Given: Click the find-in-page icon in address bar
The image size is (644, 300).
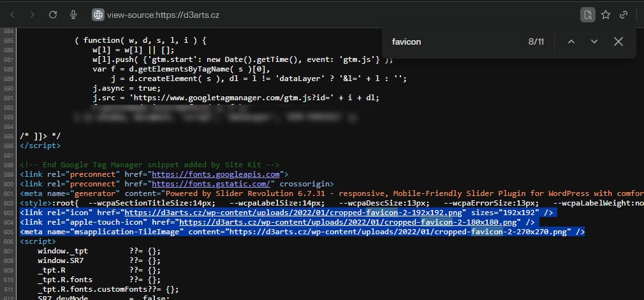Looking at the screenshot, I should click(x=587, y=14).
